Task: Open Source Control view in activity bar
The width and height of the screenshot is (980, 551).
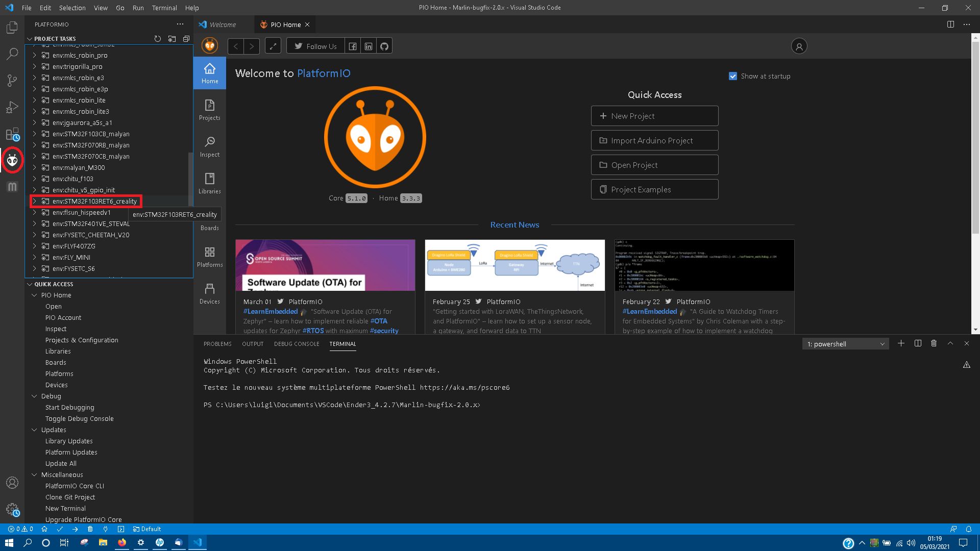Action: tap(12, 80)
